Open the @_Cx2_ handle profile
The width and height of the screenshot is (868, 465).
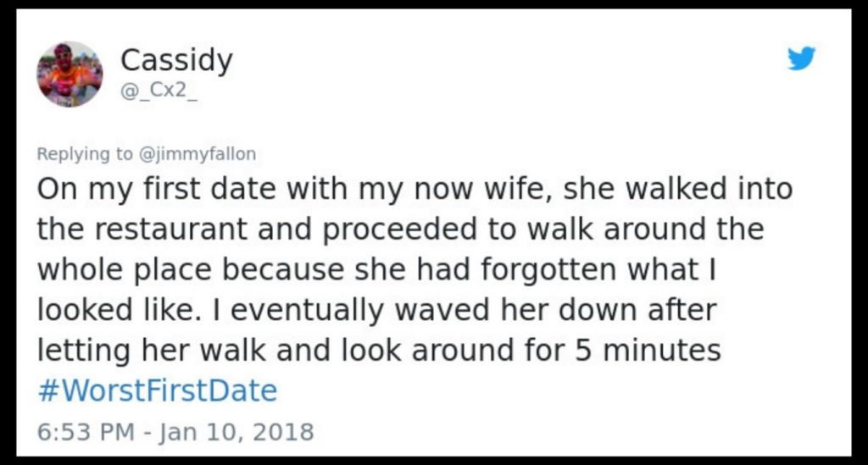pos(159,91)
